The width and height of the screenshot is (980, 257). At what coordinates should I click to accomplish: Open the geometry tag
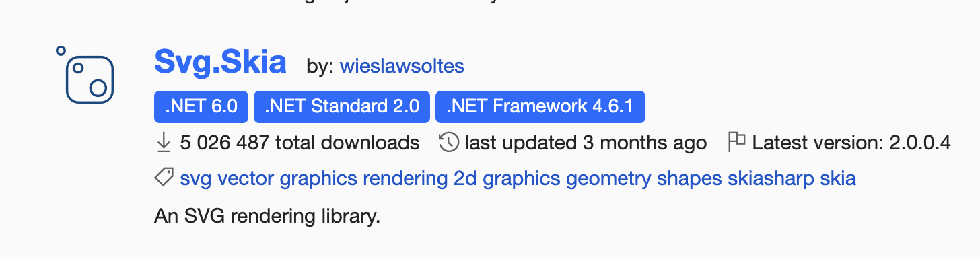608,179
